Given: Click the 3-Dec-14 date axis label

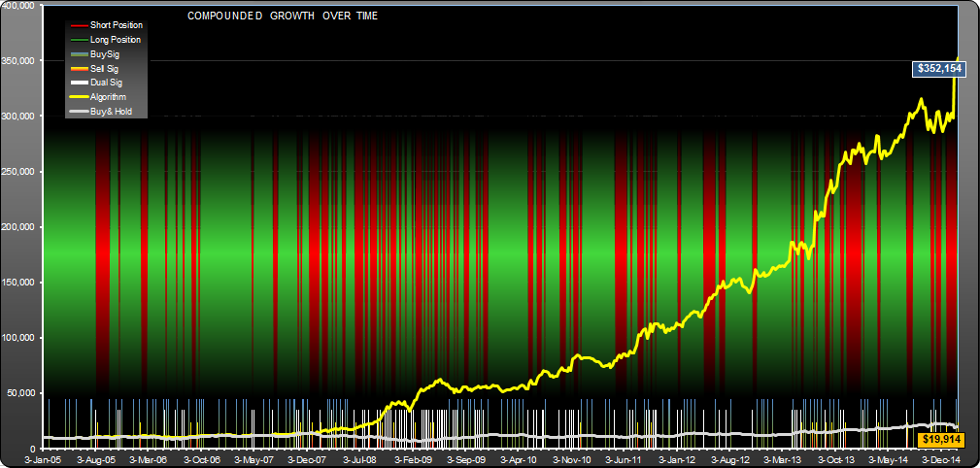Looking at the screenshot, I should coord(939,458).
